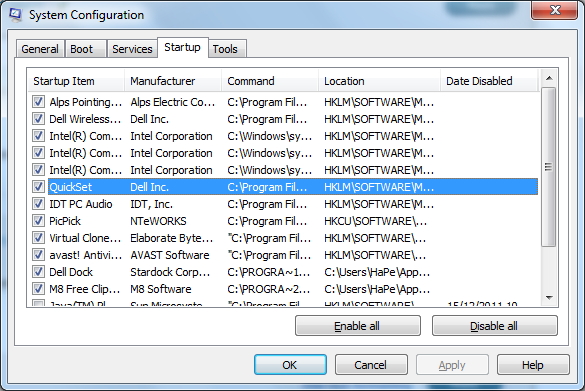
Task: Click the scrollbar up arrow
Action: click(x=549, y=78)
